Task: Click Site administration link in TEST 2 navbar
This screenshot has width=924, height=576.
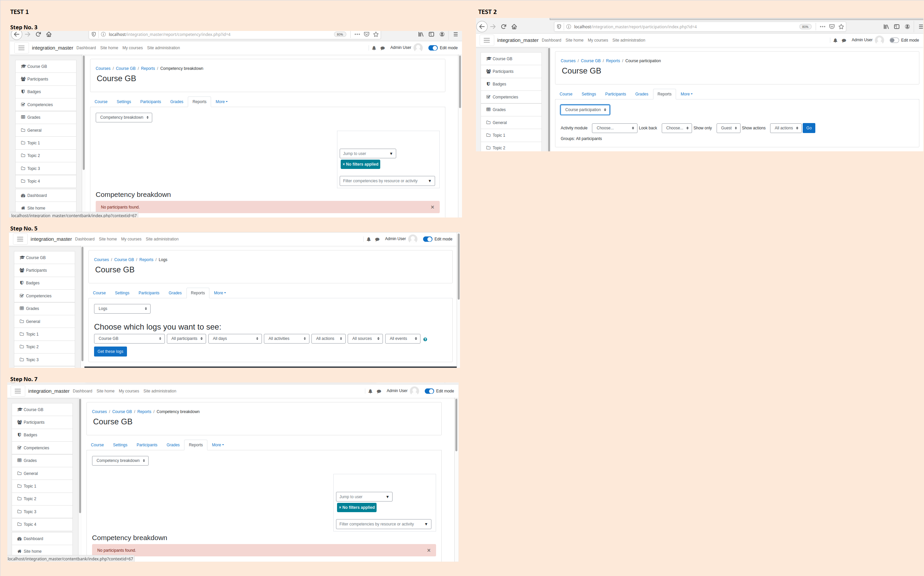Action: [629, 40]
